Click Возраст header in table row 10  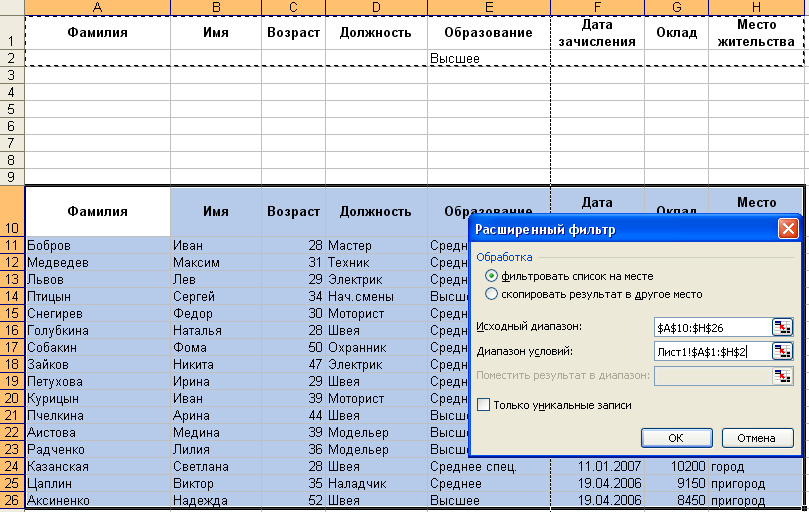293,211
